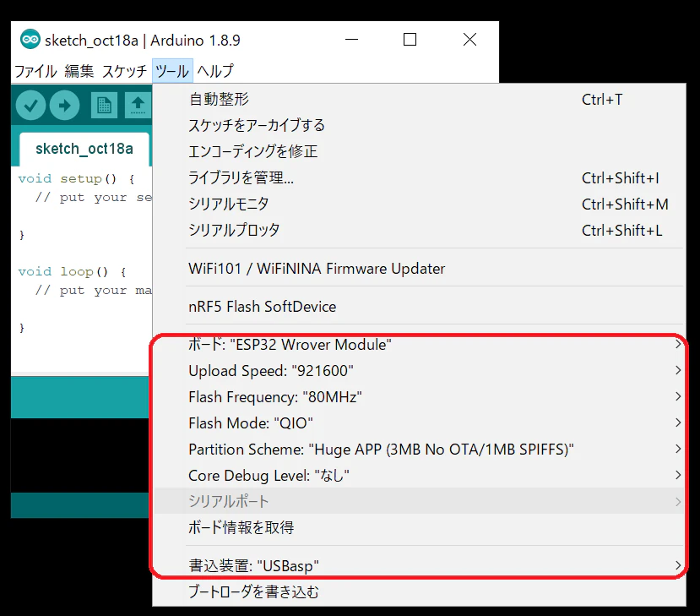Viewport: 700px width, 616px height.
Task: Choose ボード情報を取得 menu item
Action: click(419, 527)
